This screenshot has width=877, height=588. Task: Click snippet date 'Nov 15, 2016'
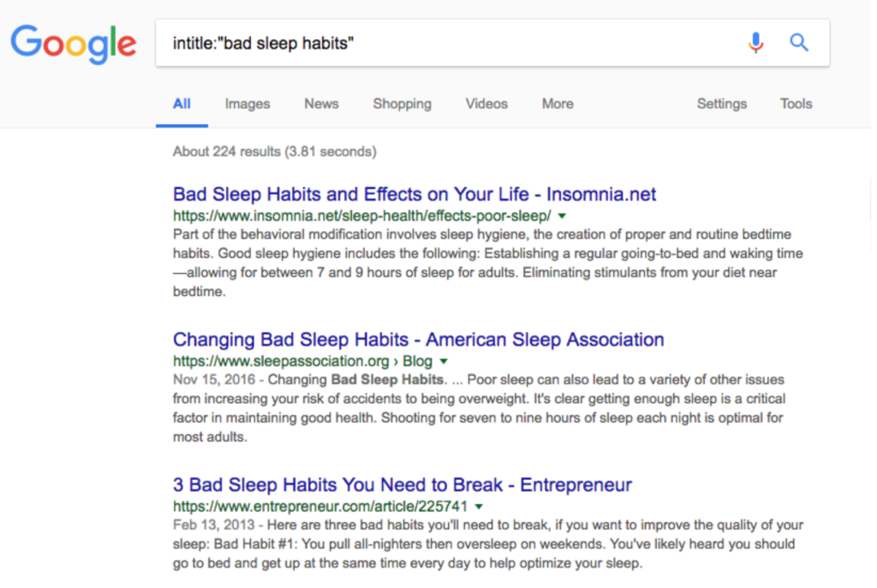coord(213,379)
